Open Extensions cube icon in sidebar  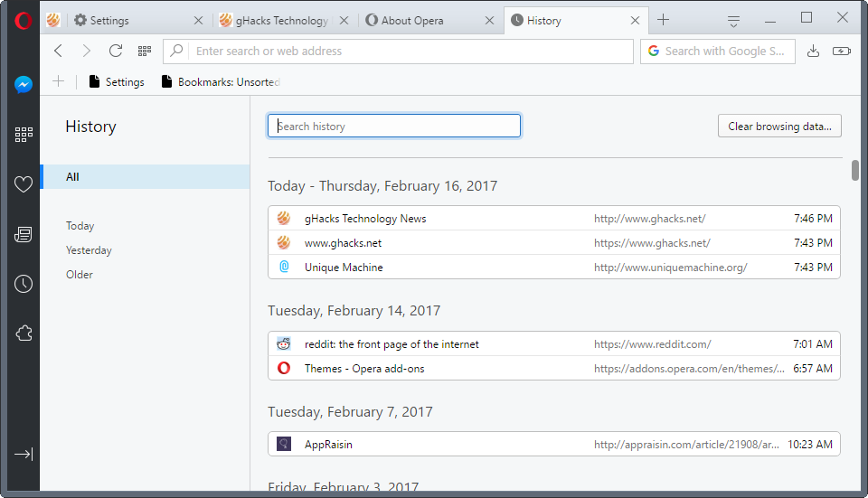point(24,334)
